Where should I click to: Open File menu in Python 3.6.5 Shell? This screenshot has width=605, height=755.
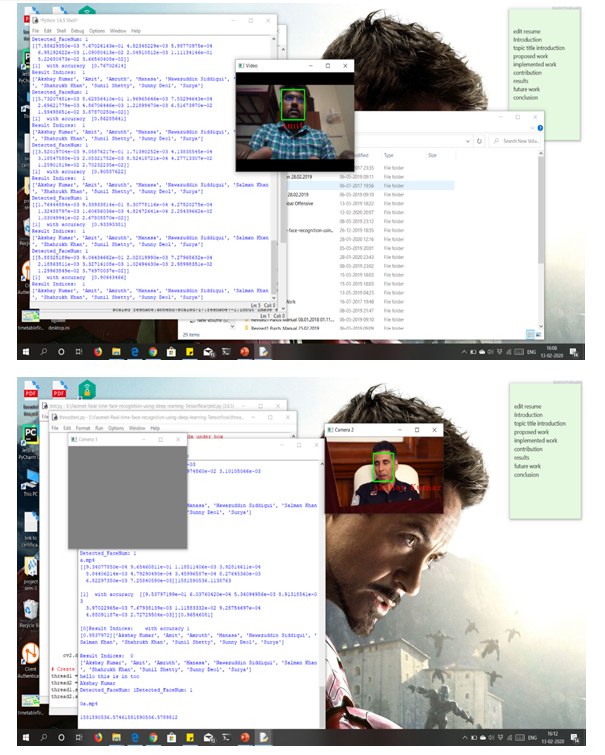[36, 31]
